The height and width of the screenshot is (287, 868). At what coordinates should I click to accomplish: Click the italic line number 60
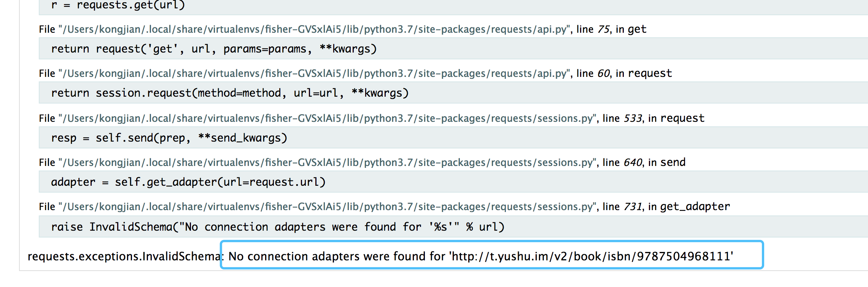tap(604, 73)
